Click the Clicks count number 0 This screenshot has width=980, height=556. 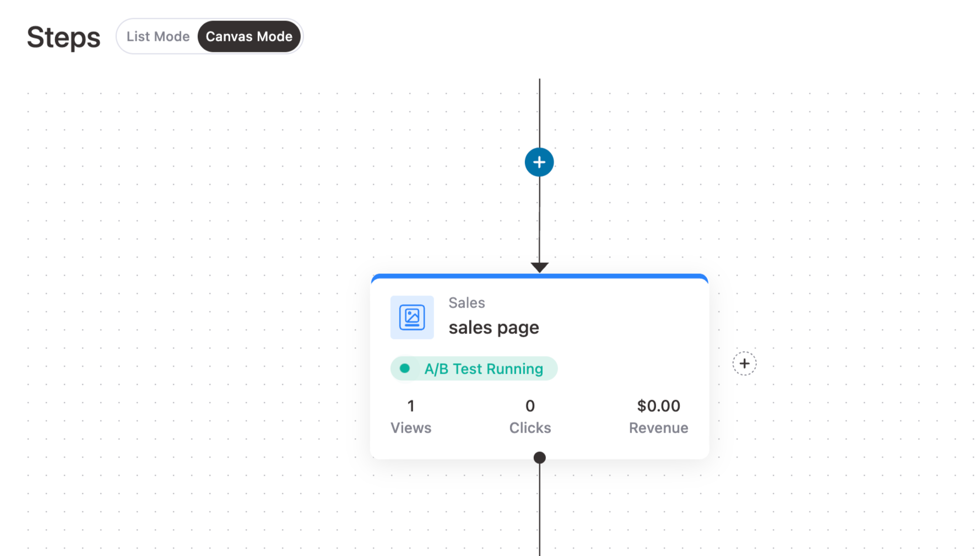coord(530,406)
